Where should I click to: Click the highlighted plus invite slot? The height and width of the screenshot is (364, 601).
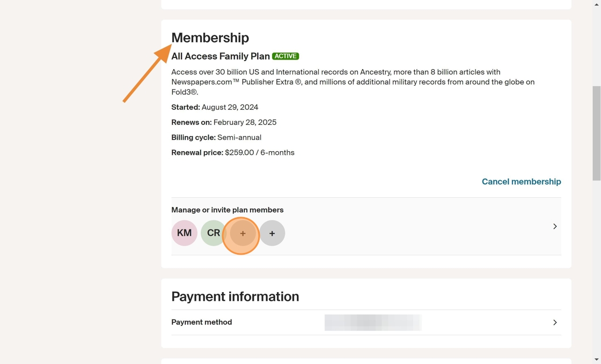(x=242, y=233)
